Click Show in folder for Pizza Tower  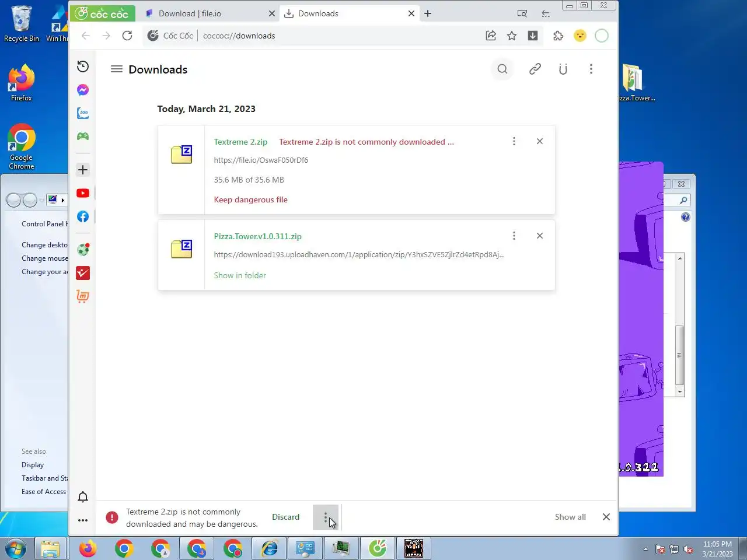(240, 275)
